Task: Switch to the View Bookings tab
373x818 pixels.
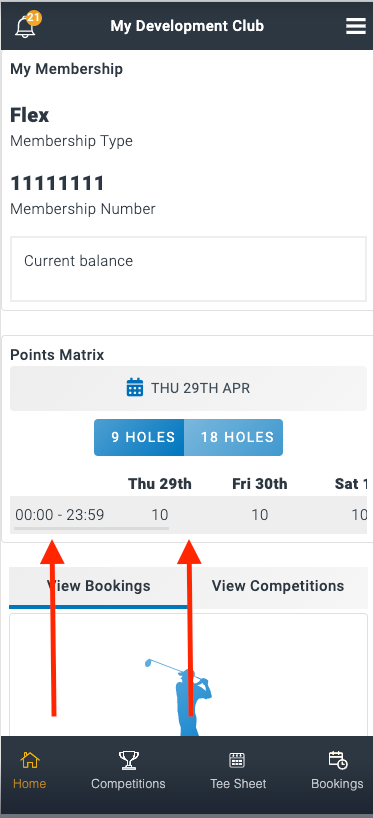Action: coord(98,586)
